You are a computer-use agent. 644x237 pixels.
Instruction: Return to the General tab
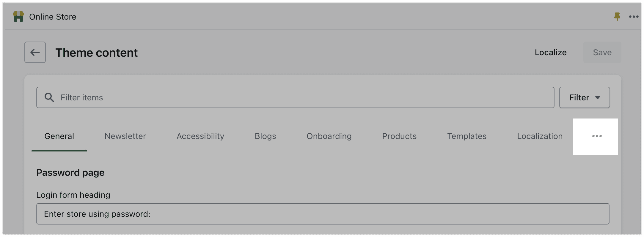click(59, 136)
